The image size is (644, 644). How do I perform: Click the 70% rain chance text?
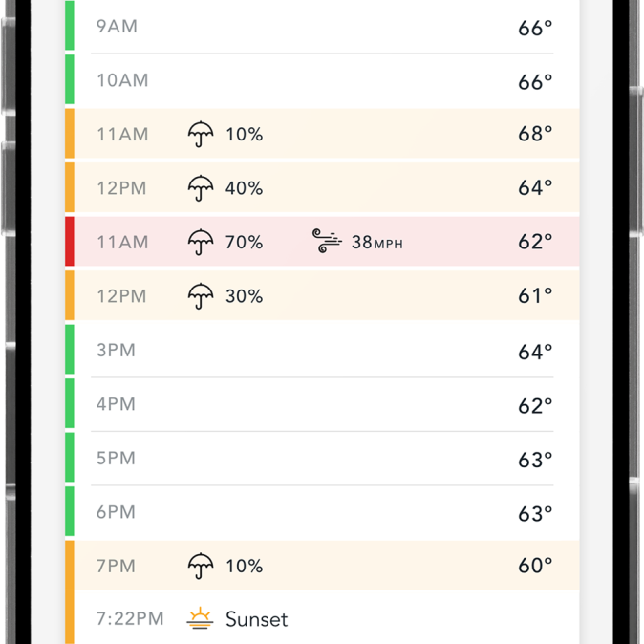click(x=244, y=243)
